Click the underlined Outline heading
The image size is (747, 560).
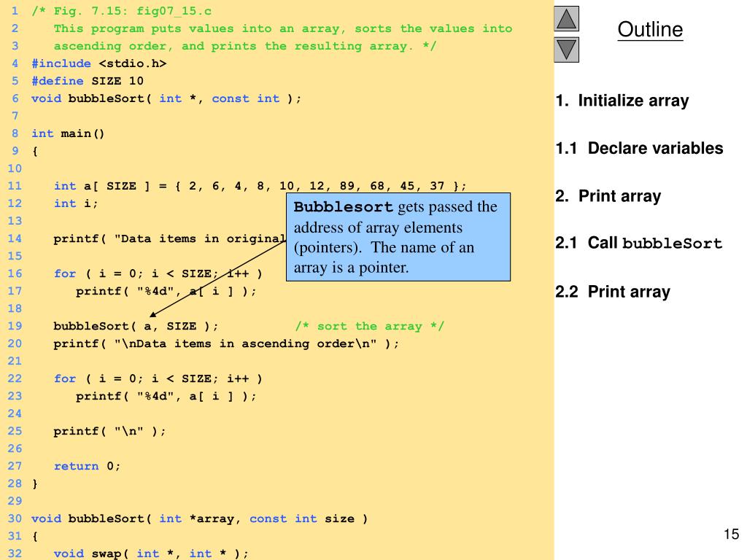pyautogui.click(x=650, y=29)
